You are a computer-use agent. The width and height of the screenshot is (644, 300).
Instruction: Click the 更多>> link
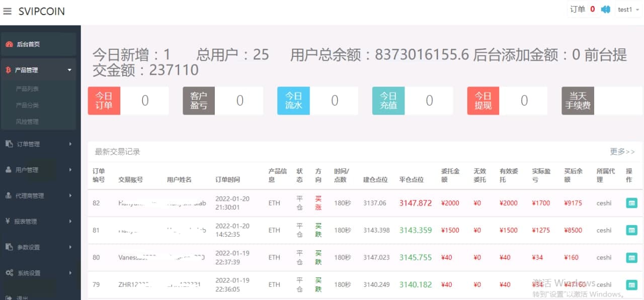click(x=622, y=151)
